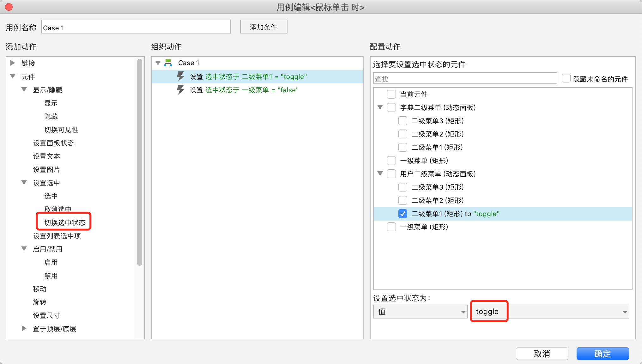Image resolution: width=642 pixels, height=364 pixels.
Task: Click the 查找 search field
Action: [465, 78]
